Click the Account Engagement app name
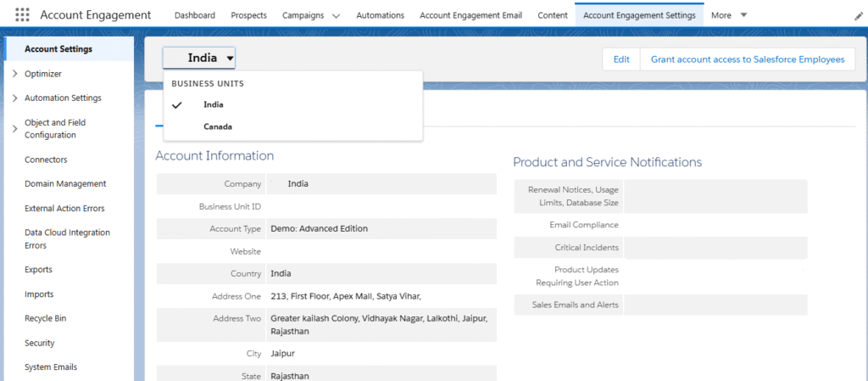868x381 pixels. (95, 15)
